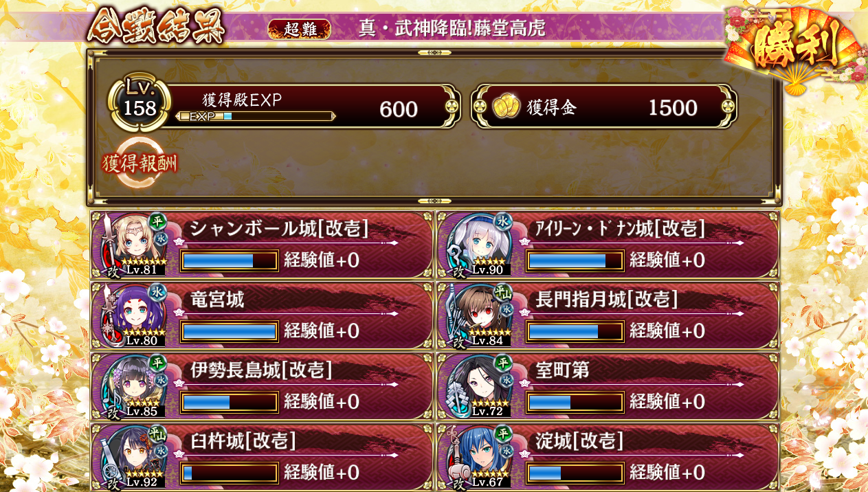The image size is (868, 492).
Task: Select the 伊勢長島城[改壱] unit row
Action: [263, 386]
